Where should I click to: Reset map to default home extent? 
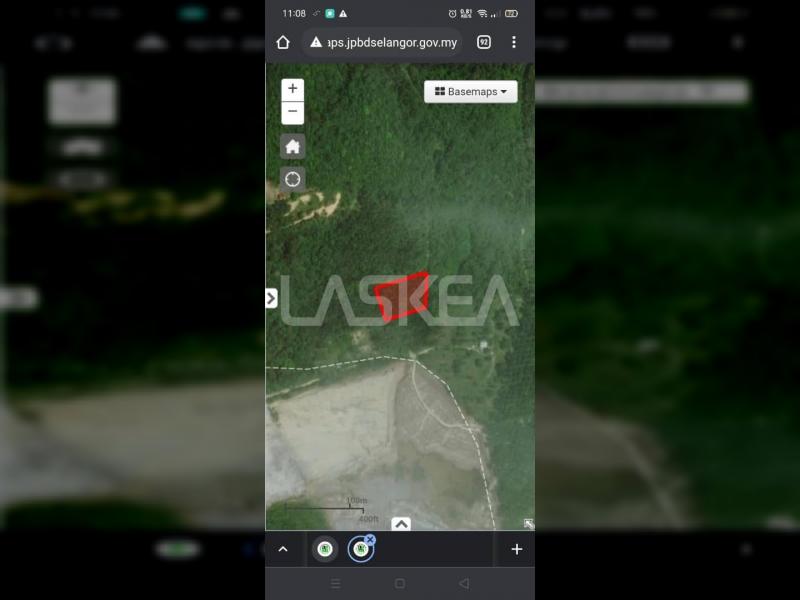click(x=292, y=147)
